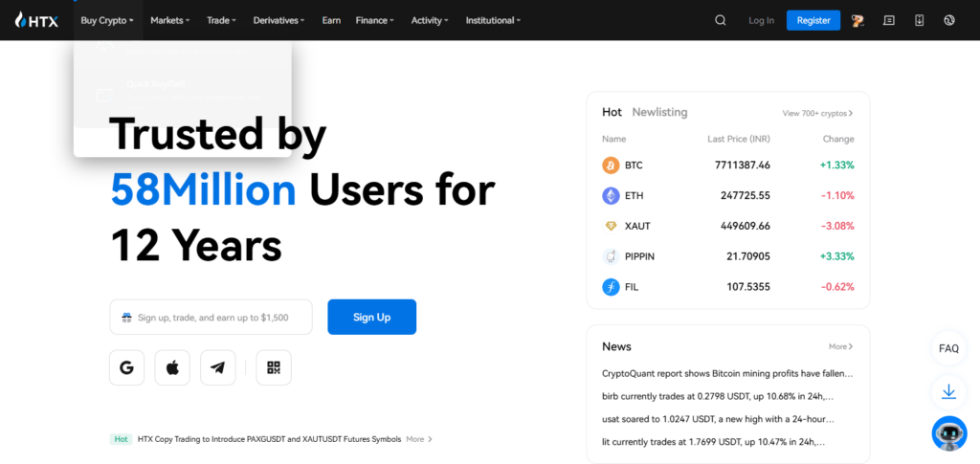Click the gift icon in sign-up field
Image resolution: width=980 pixels, height=464 pixels.
[127, 318]
